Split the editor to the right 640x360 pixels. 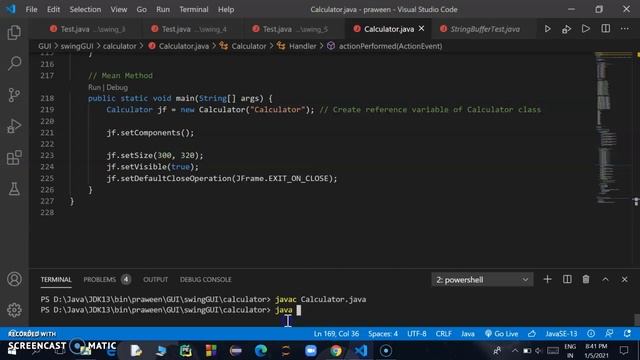606,29
